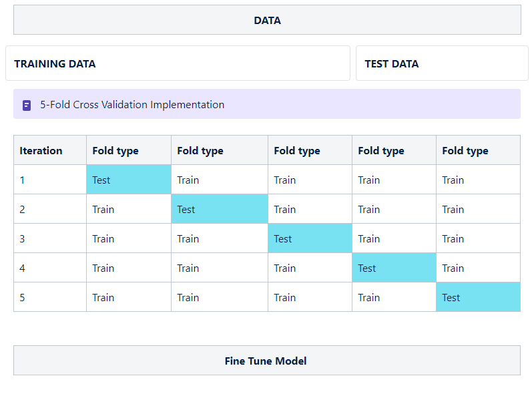Click the 5-Fold Cross Validation Implementation text
Viewport: 532px width, 394px height.
point(132,105)
